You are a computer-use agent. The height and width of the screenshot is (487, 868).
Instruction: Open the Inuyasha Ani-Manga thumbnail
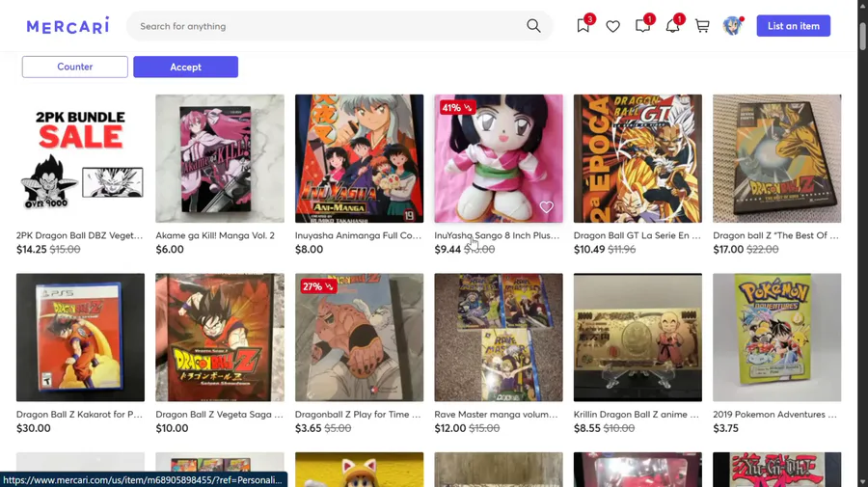tap(360, 158)
